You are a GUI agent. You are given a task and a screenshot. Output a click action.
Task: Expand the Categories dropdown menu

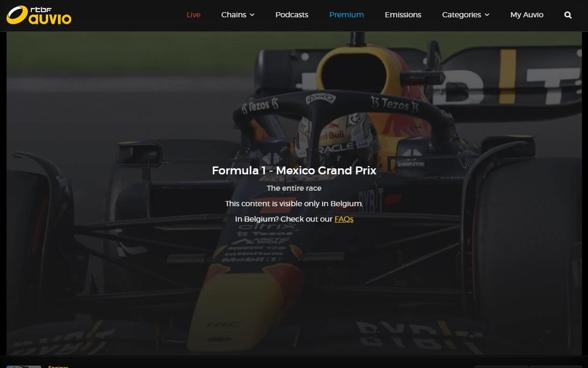[x=466, y=15]
